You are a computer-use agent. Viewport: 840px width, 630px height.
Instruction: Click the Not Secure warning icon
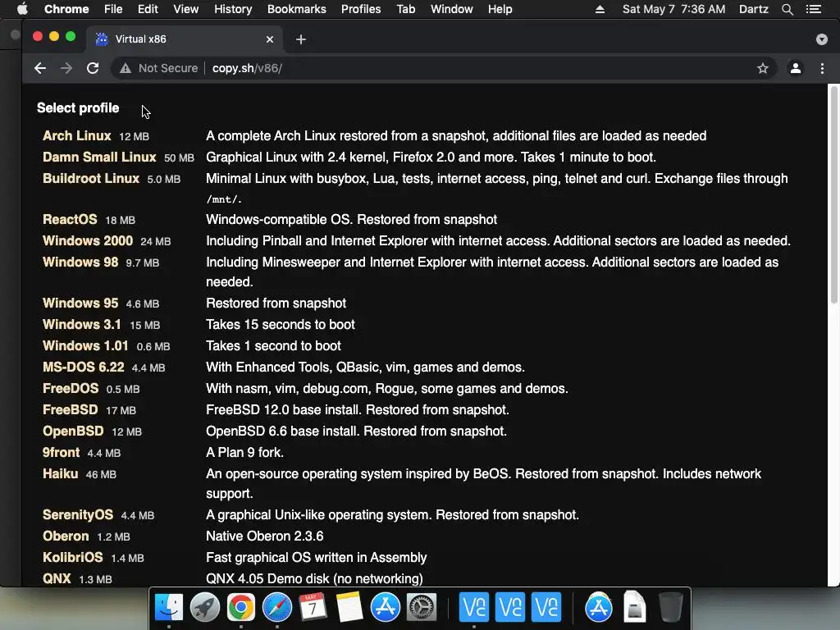tap(126, 68)
